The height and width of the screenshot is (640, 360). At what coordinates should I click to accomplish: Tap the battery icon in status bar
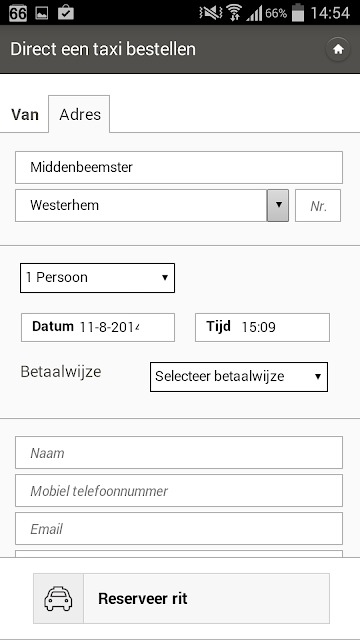click(x=298, y=13)
